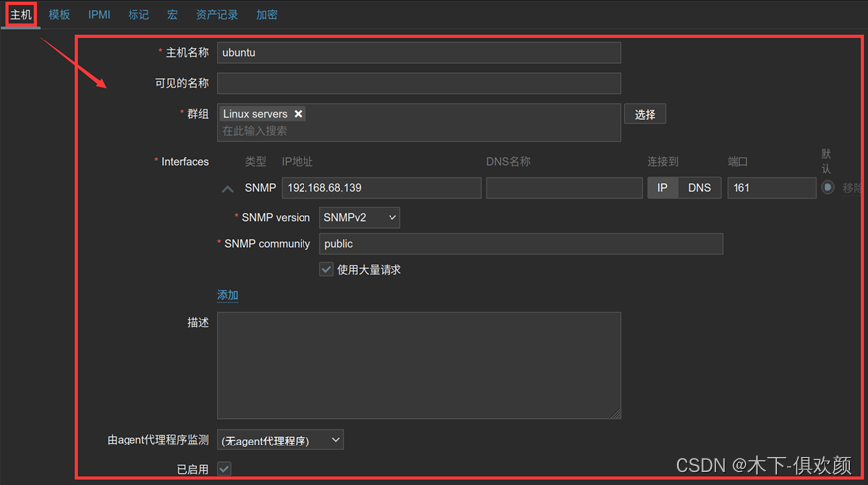Click the 添加 interface link
868x485 pixels.
click(228, 295)
